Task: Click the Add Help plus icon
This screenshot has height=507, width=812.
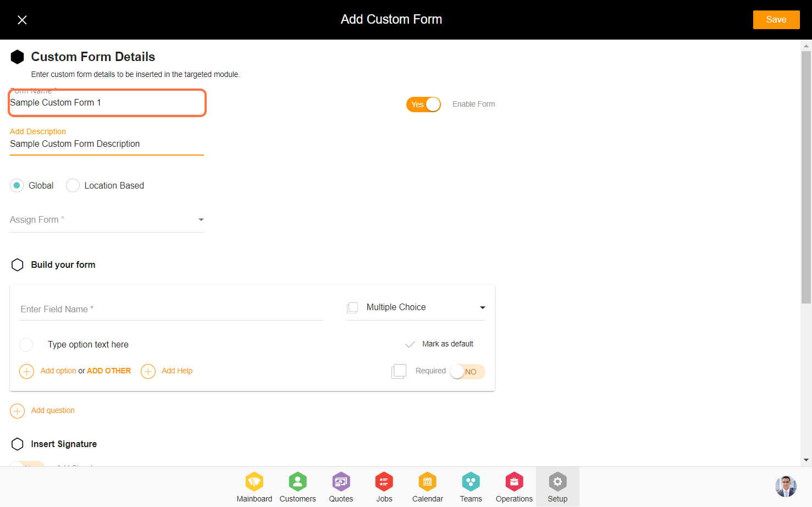Action: point(148,371)
